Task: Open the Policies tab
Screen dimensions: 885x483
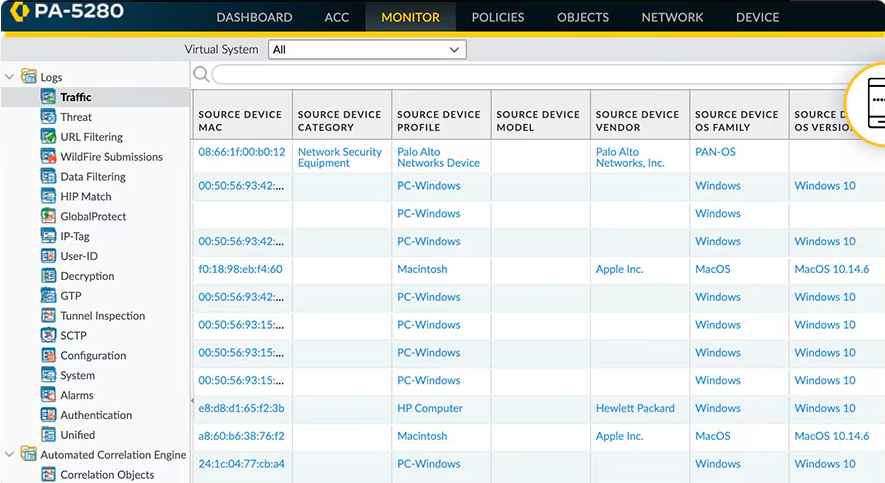Action: 498,17
